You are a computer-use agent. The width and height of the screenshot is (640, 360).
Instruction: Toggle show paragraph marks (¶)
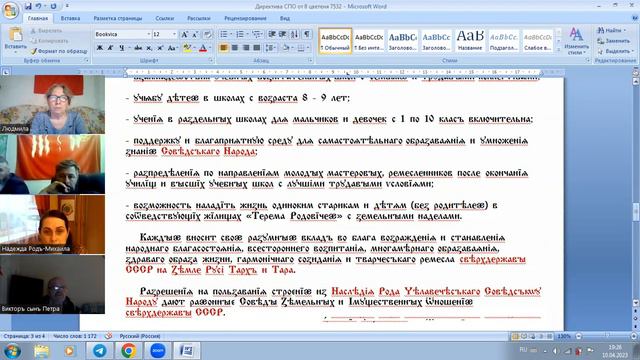pyautogui.click(x=307, y=35)
